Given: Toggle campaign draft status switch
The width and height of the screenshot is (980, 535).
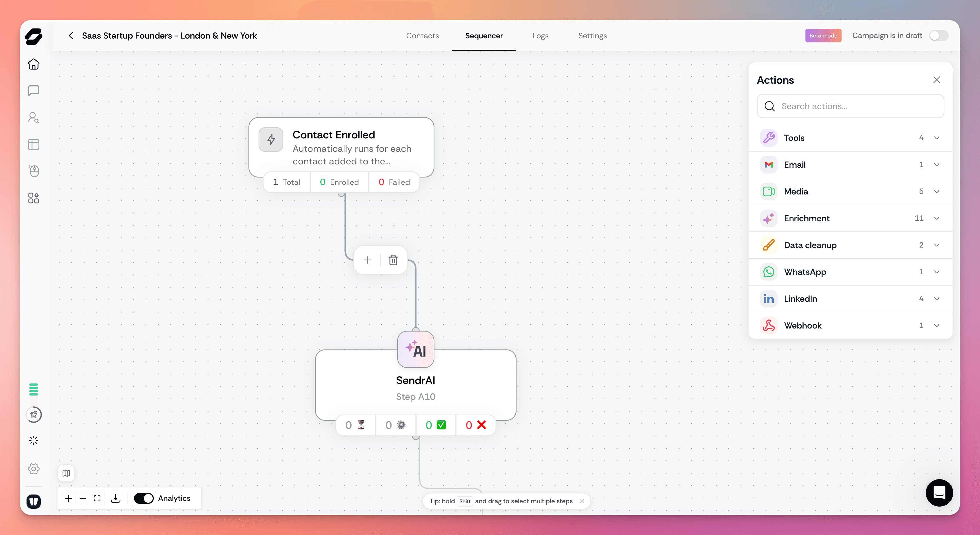Looking at the screenshot, I should (938, 35).
